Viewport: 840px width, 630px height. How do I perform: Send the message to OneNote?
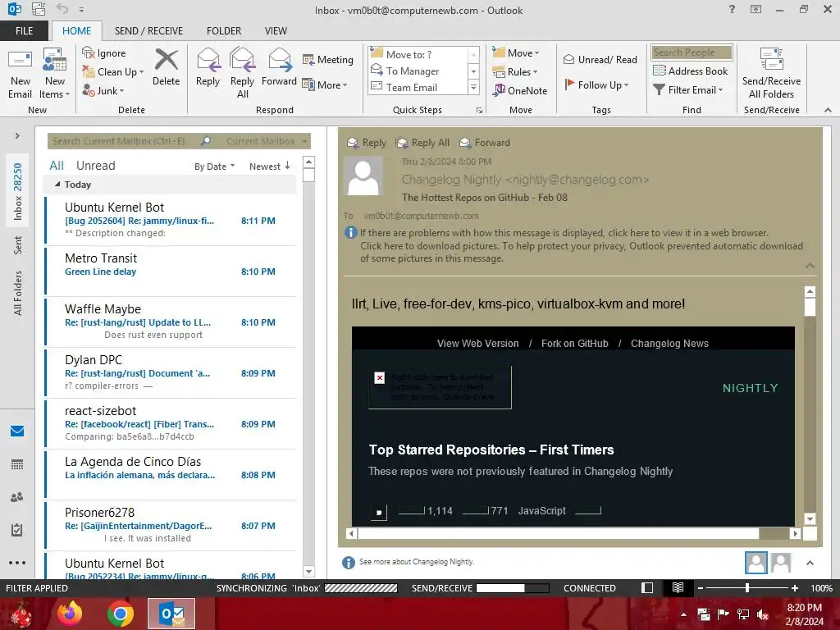coord(519,90)
